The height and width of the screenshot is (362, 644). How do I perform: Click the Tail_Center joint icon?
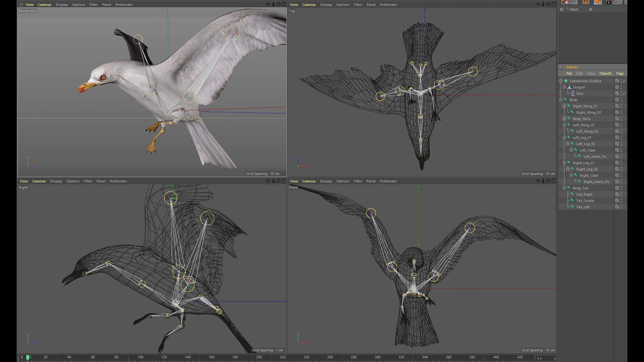[x=573, y=200]
